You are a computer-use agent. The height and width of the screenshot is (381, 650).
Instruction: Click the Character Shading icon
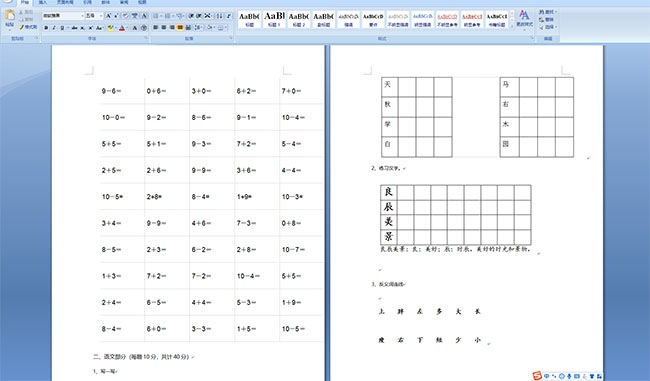[x=135, y=28]
